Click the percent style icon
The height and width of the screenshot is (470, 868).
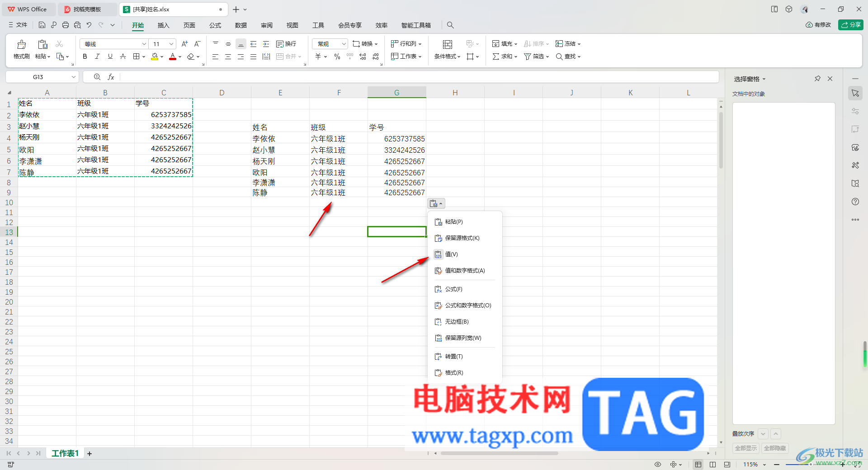pyautogui.click(x=337, y=56)
